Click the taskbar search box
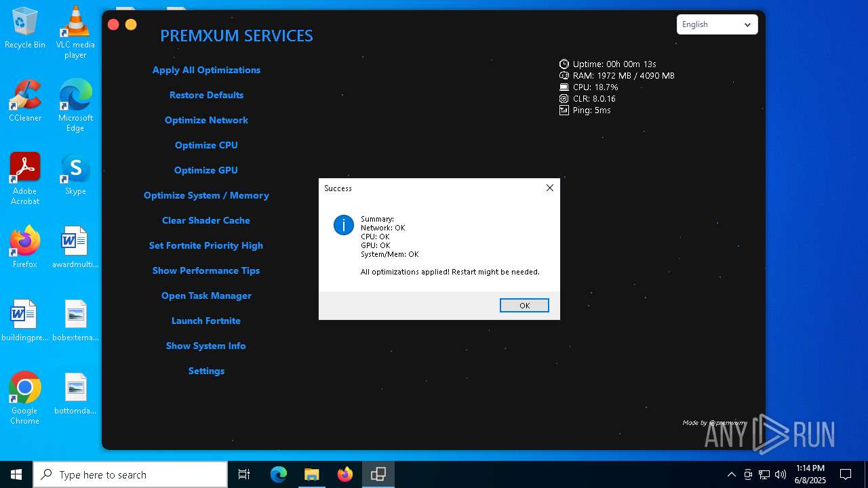The image size is (868, 488). 130,474
